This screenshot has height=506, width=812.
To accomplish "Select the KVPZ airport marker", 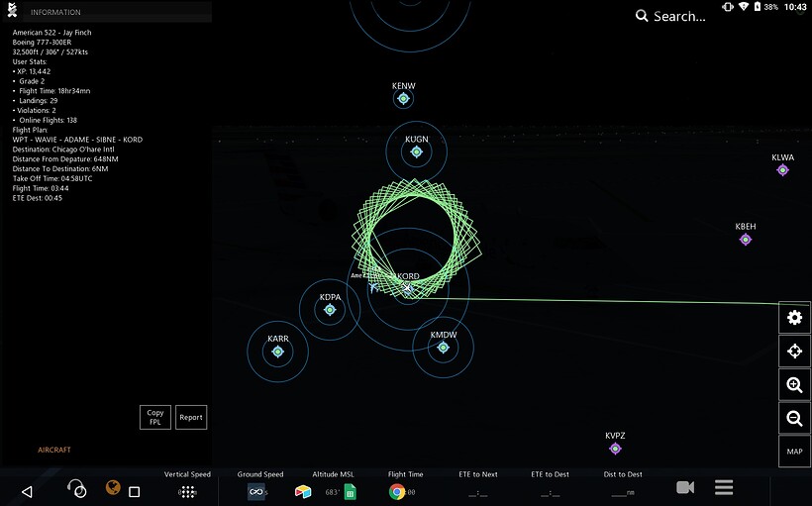I will 615,449.
